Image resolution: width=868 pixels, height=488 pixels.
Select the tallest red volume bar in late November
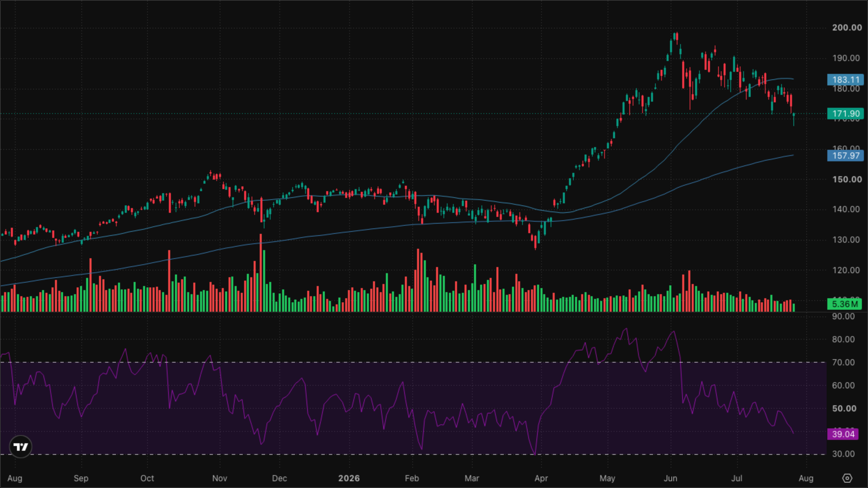pos(261,273)
